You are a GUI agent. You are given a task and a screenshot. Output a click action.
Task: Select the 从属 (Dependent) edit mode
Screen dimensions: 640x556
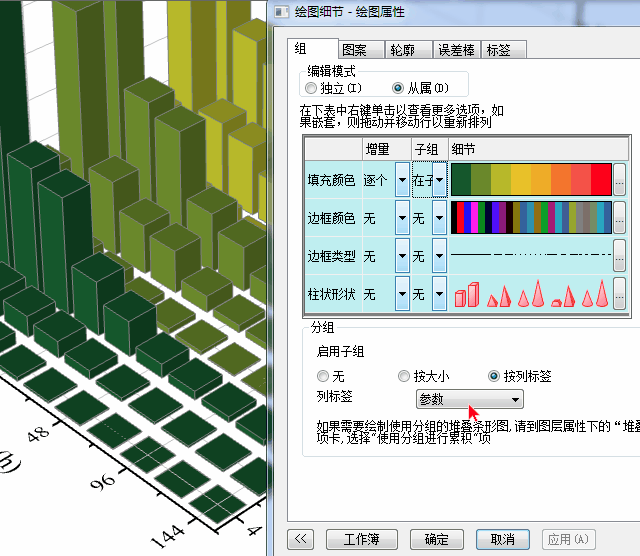point(398,88)
